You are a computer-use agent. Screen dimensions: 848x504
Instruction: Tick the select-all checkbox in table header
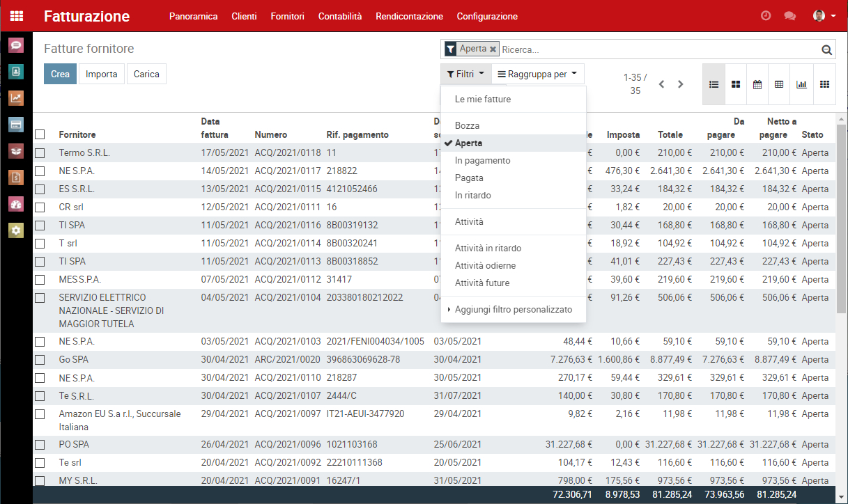coord(40,134)
